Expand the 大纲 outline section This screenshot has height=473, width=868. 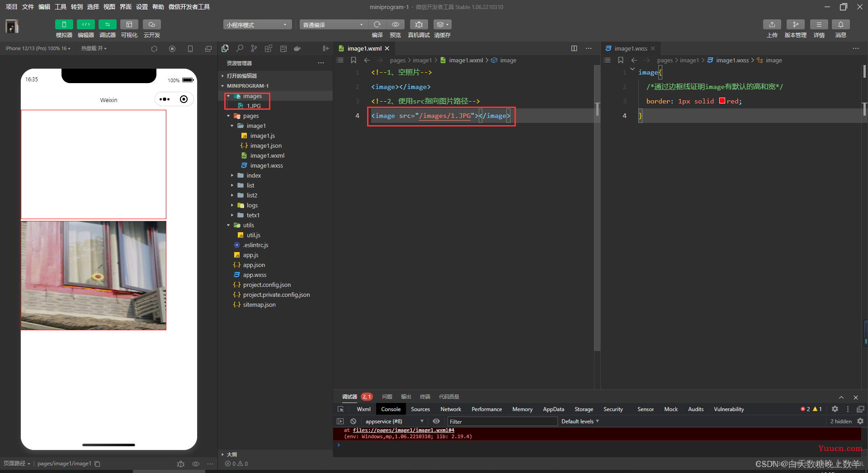pos(276,454)
